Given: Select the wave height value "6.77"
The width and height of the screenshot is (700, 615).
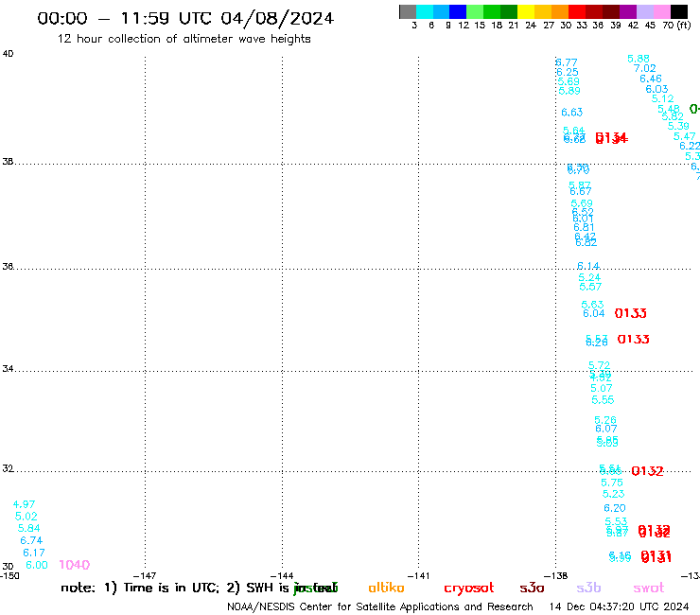Looking at the screenshot, I should (x=567, y=63).
